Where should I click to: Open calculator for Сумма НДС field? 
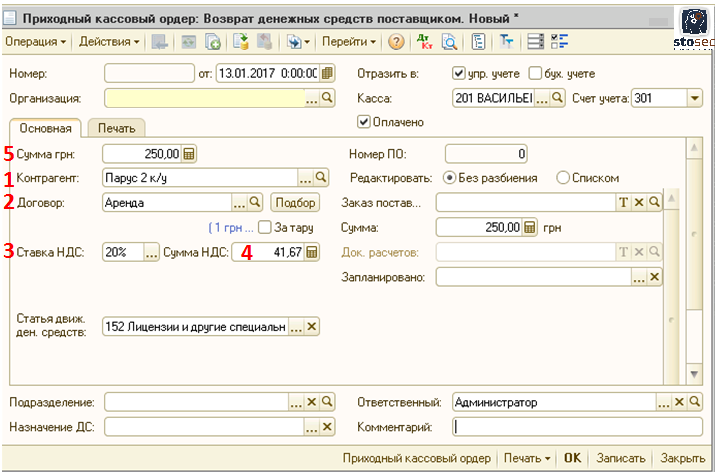tap(312, 253)
